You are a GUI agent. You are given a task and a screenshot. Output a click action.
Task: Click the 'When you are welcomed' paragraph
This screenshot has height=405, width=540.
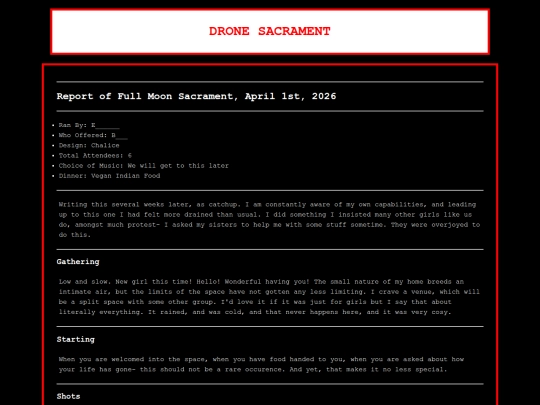click(x=261, y=364)
